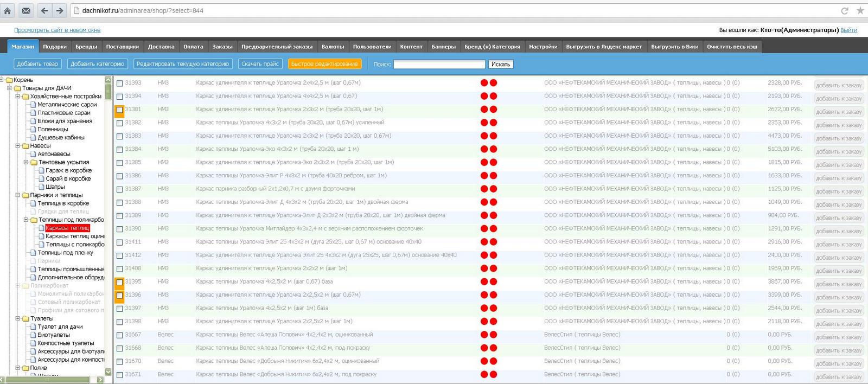Log out via the Выйти link
Screen dimensions: 868x384
click(x=848, y=30)
